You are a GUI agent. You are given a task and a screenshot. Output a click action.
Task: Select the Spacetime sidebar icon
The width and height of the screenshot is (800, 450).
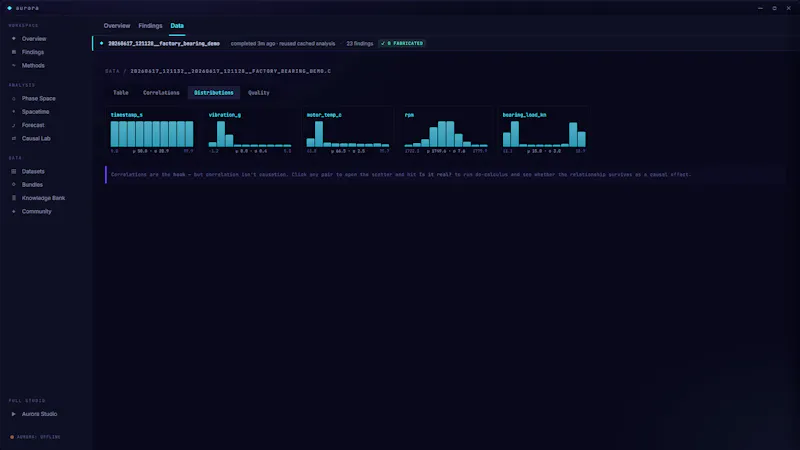pyautogui.click(x=14, y=112)
